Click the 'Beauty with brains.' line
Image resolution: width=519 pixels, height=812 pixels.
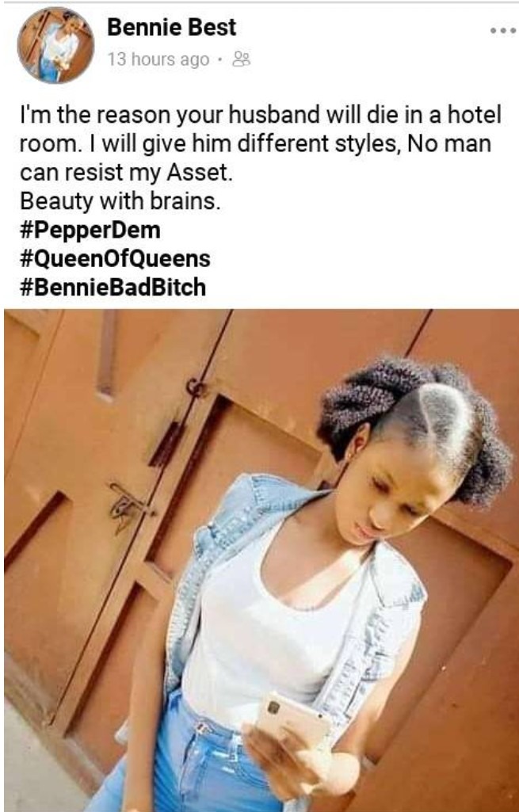click(x=120, y=201)
